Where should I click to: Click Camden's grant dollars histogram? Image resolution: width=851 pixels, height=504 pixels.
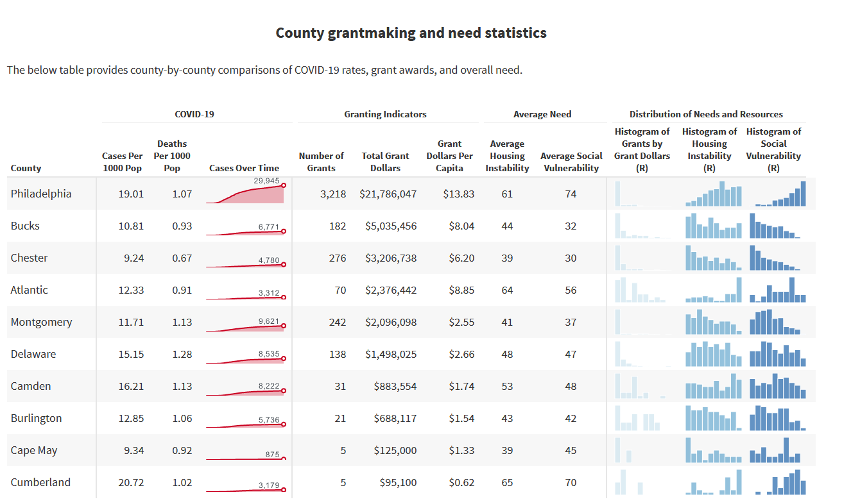pos(640,385)
